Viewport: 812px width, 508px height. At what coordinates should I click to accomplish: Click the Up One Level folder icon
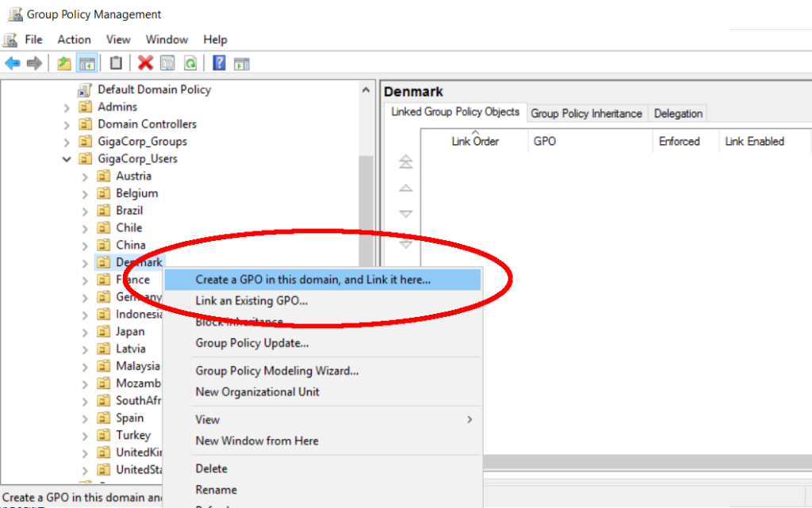(x=64, y=63)
